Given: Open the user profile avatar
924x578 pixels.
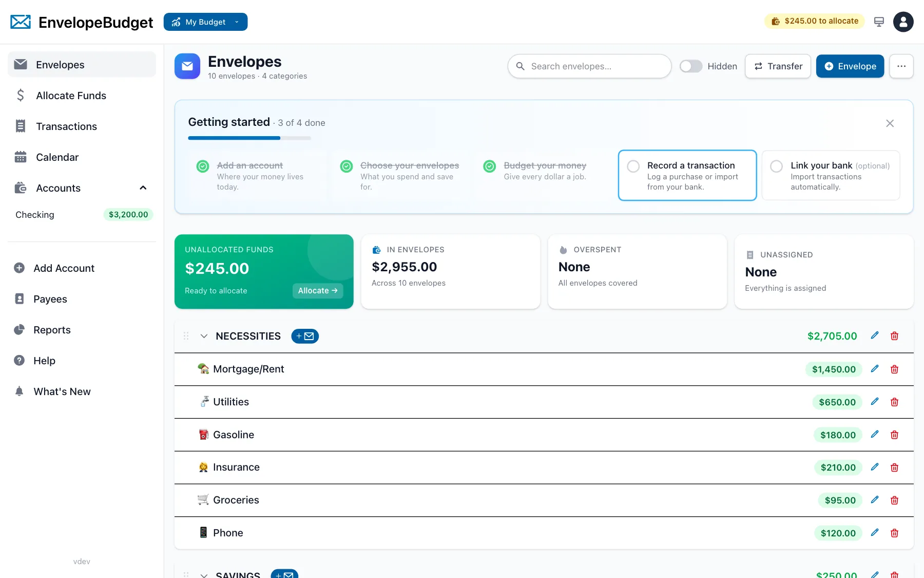Looking at the screenshot, I should pos(903,22).
